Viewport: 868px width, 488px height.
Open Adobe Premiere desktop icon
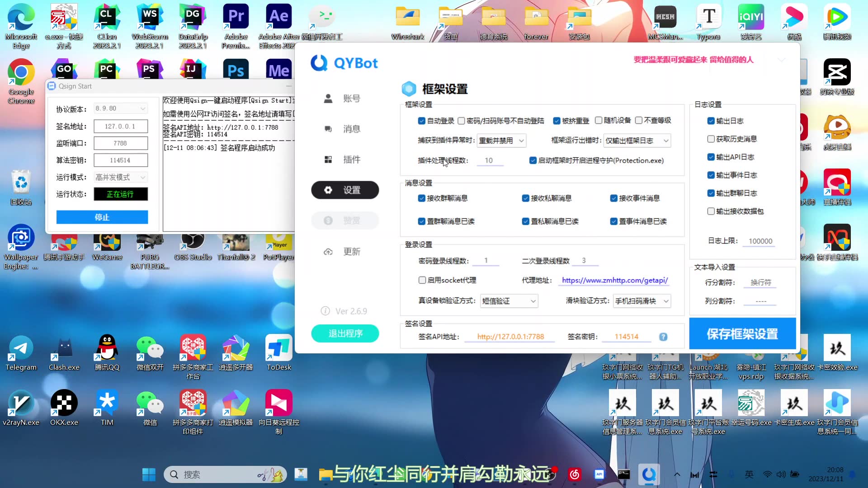tap(236, 26)
